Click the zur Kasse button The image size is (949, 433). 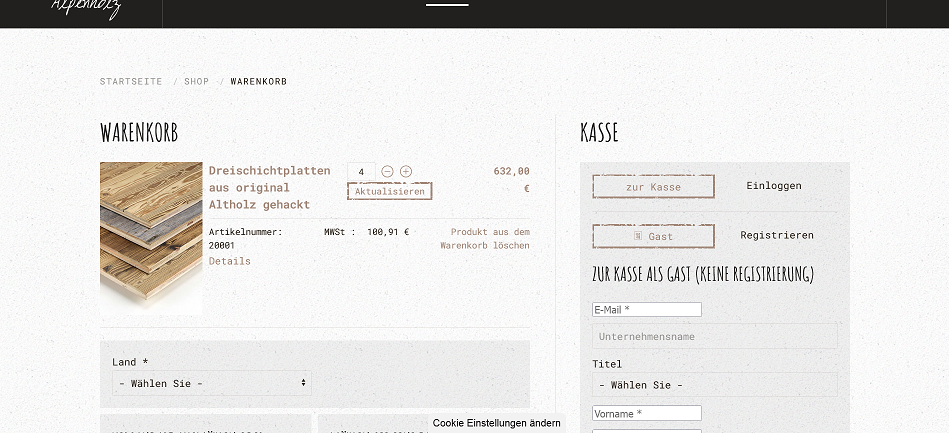coord(653,187)
